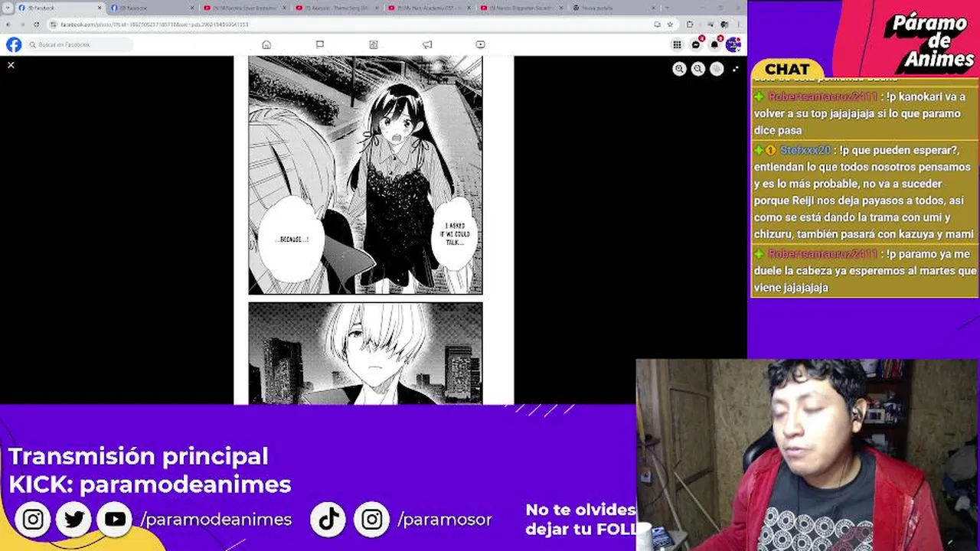Zoom in on the photo
Viewport: 980px width, 551px height.
click(x=679, y=69)
